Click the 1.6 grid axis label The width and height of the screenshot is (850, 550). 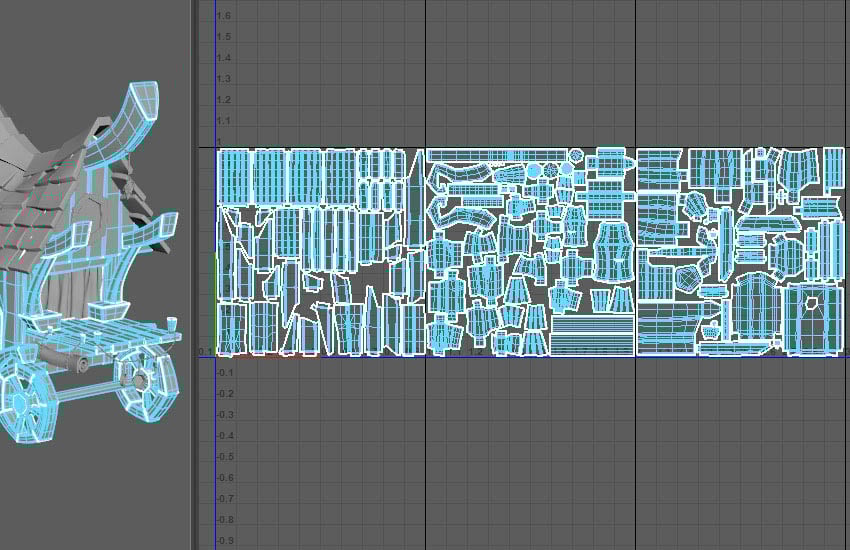223,16
